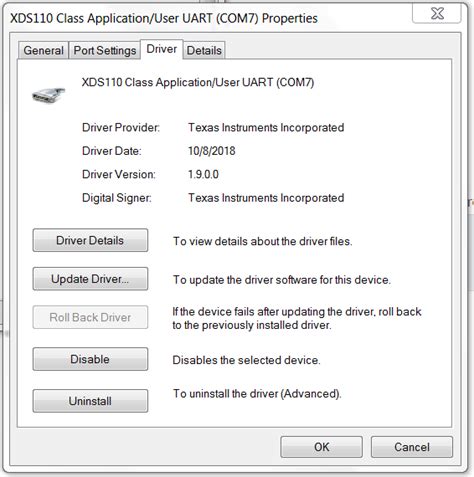This screenshot has height=477, width=474.
Task: Click the Driver Details button
Action: (x=90, y=240)
